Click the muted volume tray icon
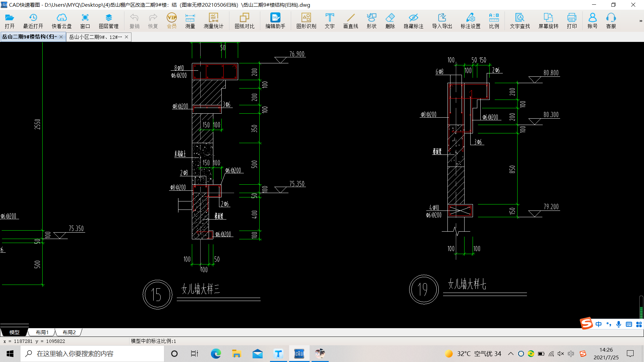Screen dimensions: 644x362 tap(561, 354)
